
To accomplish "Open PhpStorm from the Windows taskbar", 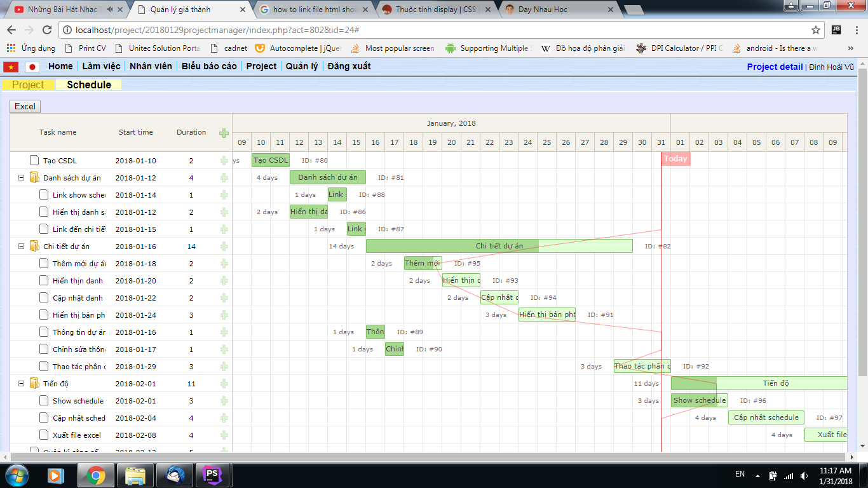I will [x=212, y=475].
